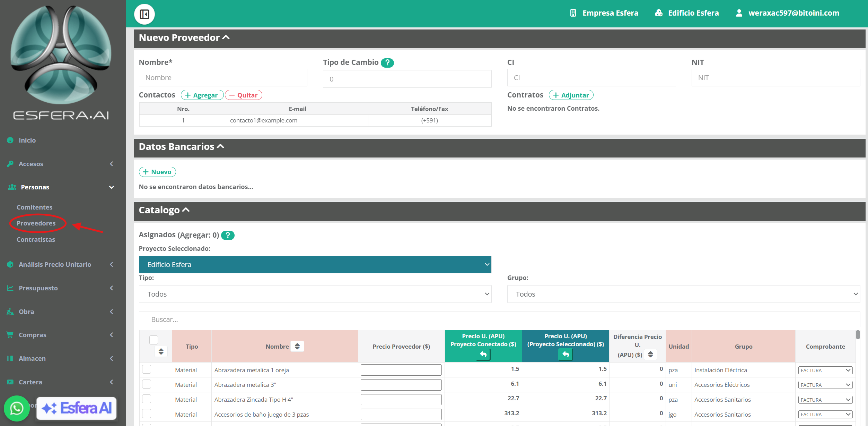
Task: Click the Tipo de Cambio help icon
Action: [387, 63]
